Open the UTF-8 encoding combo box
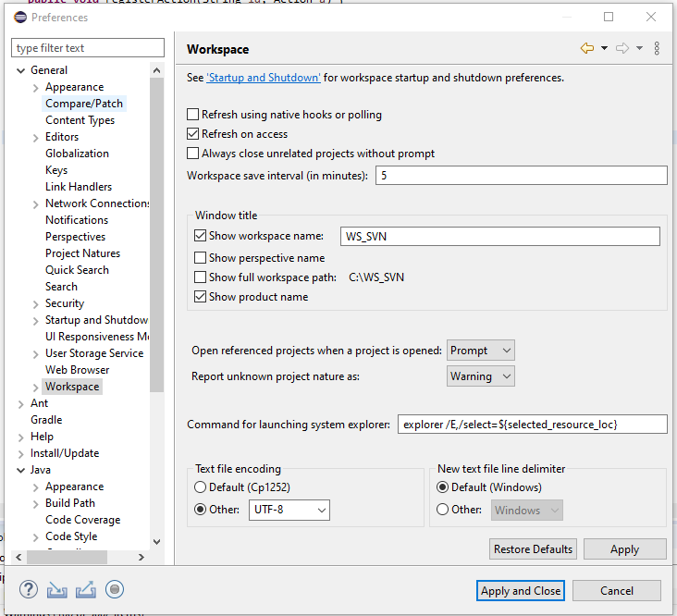The image size is (677, 616). click(x=289, y=510)
